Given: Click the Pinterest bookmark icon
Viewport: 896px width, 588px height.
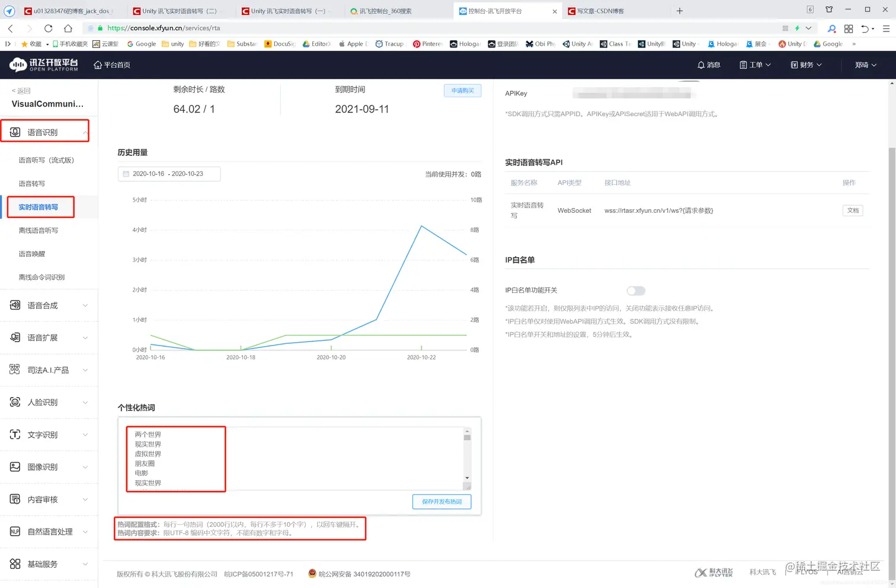Looking at the screenshot, I should [417, 44].
